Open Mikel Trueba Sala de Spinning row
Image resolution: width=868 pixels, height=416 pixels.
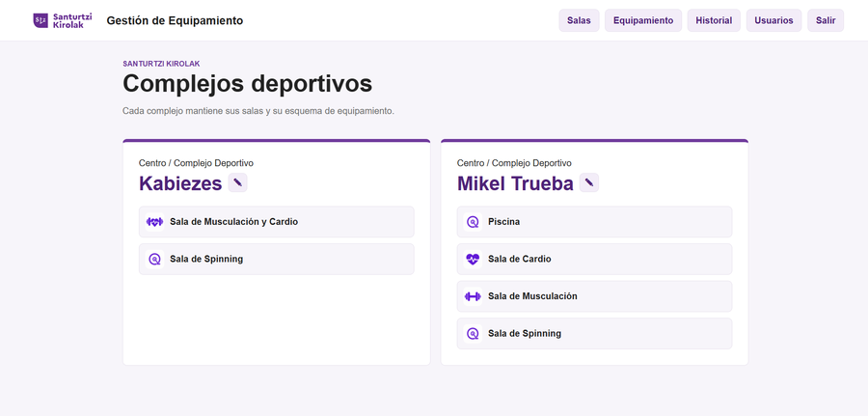click(x=594, y=333)
